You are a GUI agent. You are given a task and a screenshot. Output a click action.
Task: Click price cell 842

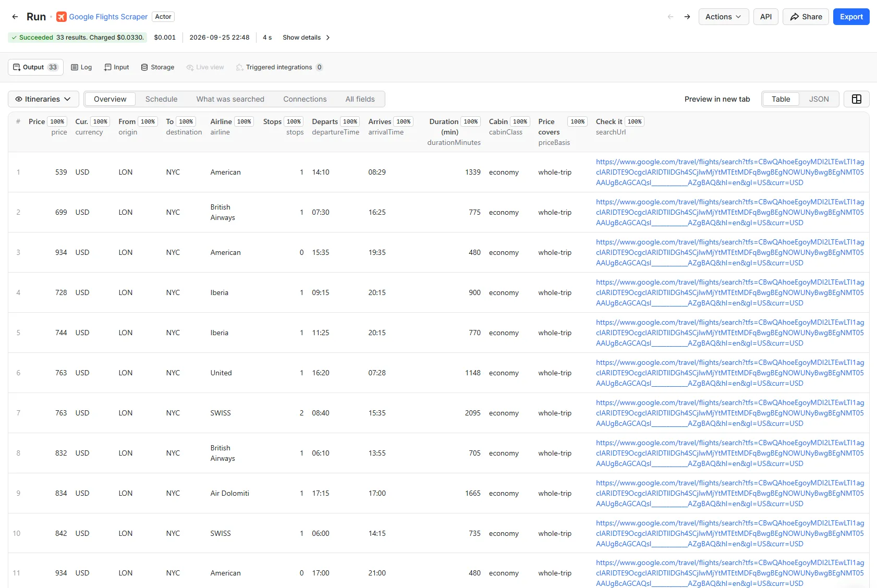[61, 533]
